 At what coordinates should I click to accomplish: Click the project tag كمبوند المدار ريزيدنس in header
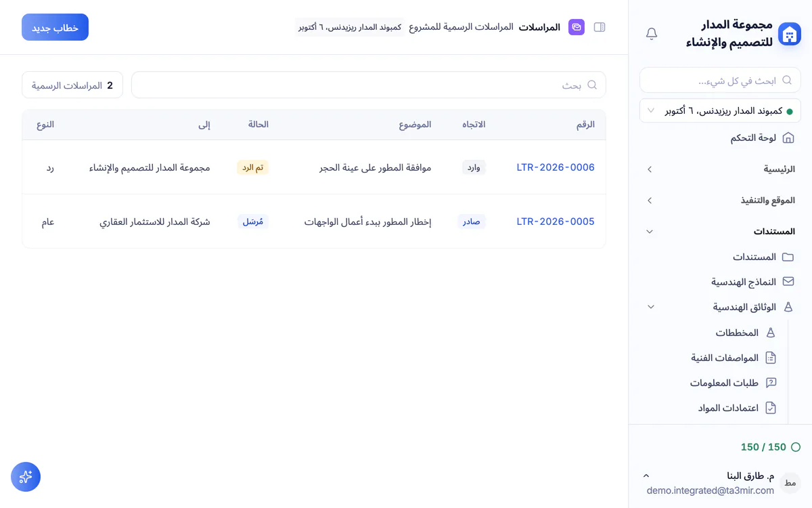pos(350,27)
